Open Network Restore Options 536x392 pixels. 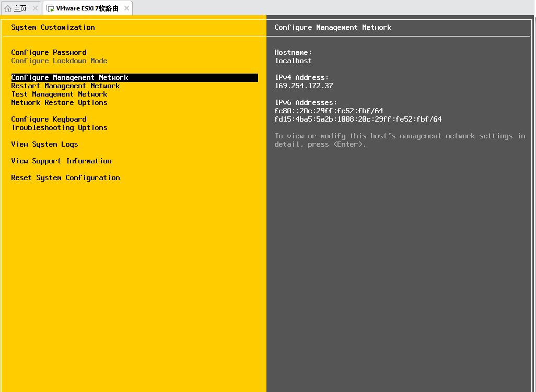click(x=59, y=102)
